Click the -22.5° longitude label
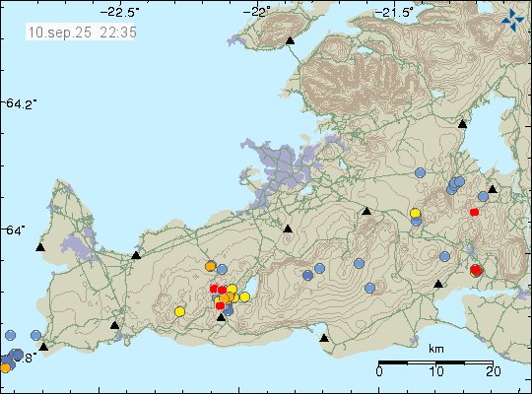The height and width of the screenshot is (394, 532). (119, 13)
